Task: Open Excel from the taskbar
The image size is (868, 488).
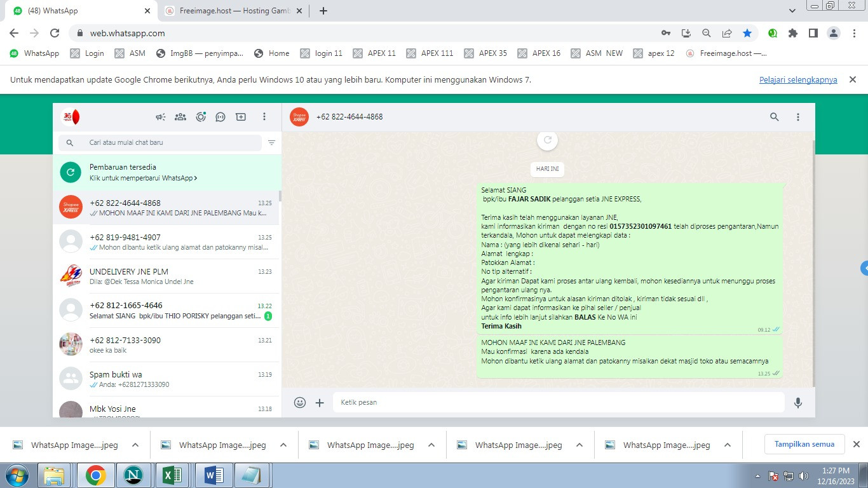Action: (172, 475)
